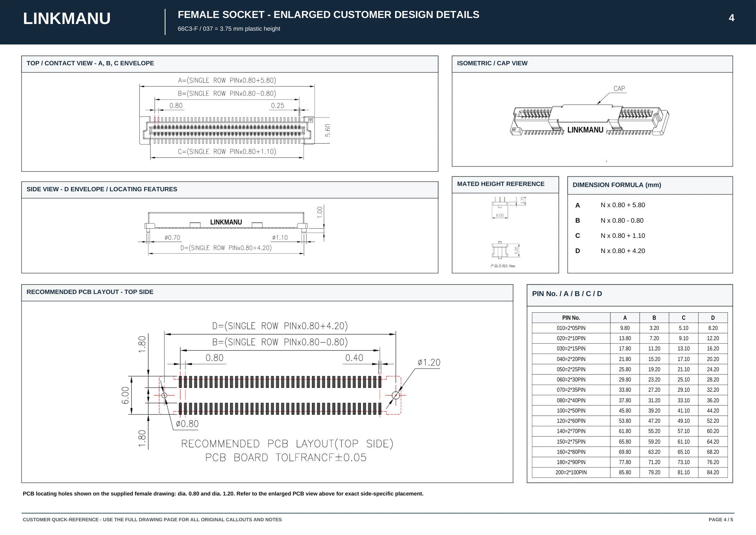Click the table row 030=2*15PIN
The width and height of the screenshot is (756, 535).
630,349
